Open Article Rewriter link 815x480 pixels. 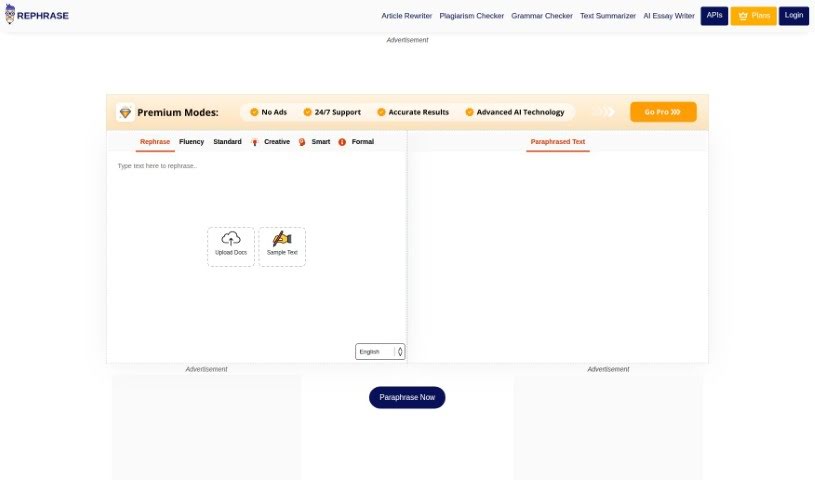click(x=406, y=16)
